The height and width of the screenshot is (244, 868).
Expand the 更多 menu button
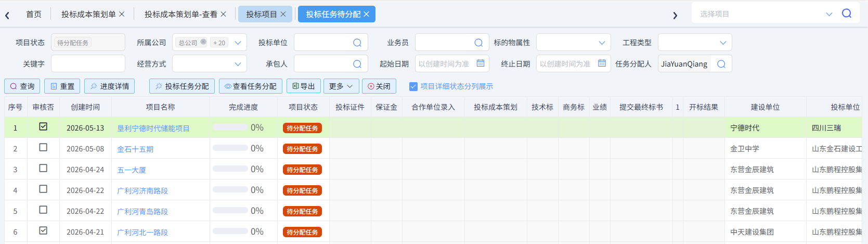click(341, 86)
